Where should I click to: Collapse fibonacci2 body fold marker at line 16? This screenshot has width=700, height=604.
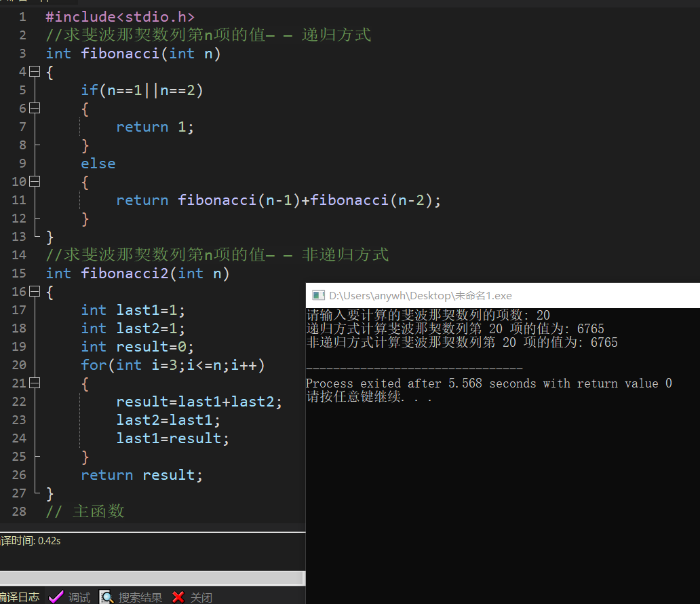[35, 291]
